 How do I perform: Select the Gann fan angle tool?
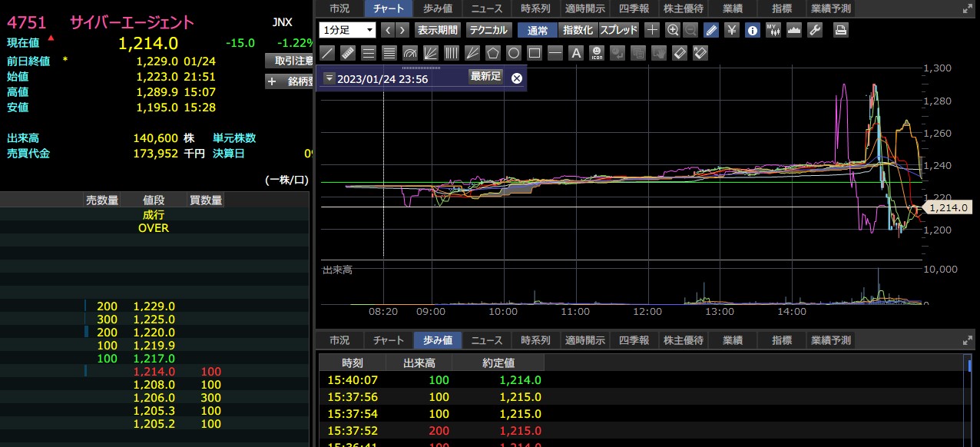pos(472,53)
